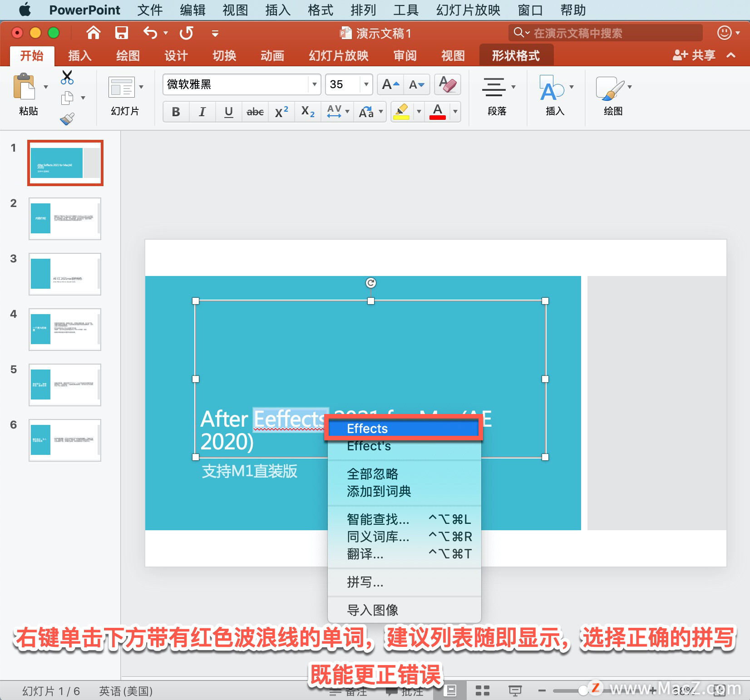
Task: Open 翻译 from context menu
Action: pos(404,554)
